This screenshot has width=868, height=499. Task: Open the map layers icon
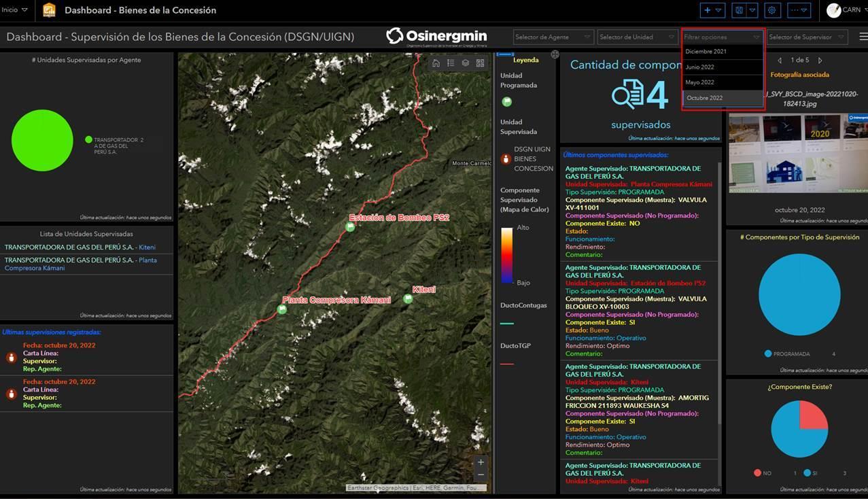[466, 63]
